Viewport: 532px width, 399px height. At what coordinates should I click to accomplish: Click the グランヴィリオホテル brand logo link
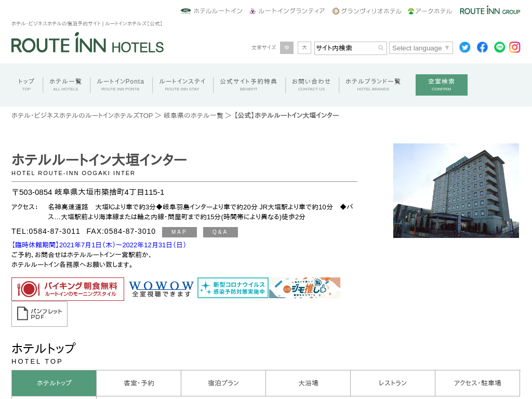[366, 11]
